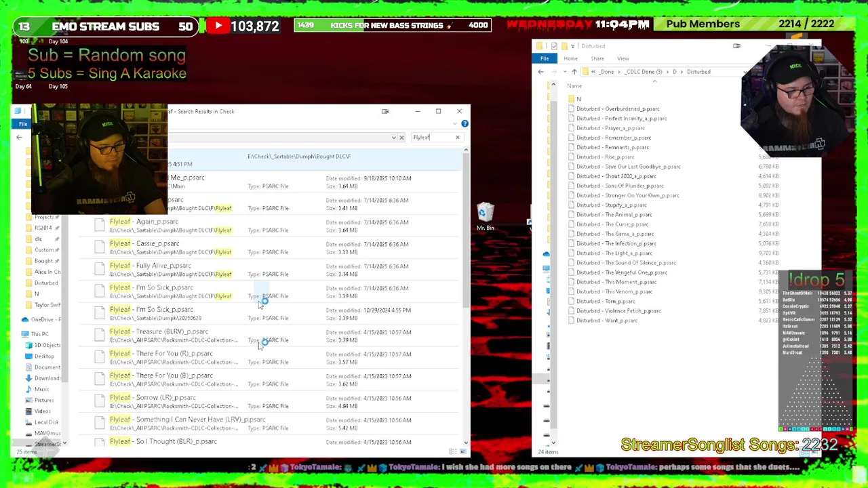Click the back arrow in Disturbed window
This screenshot has height=488, width=868.
540,71
